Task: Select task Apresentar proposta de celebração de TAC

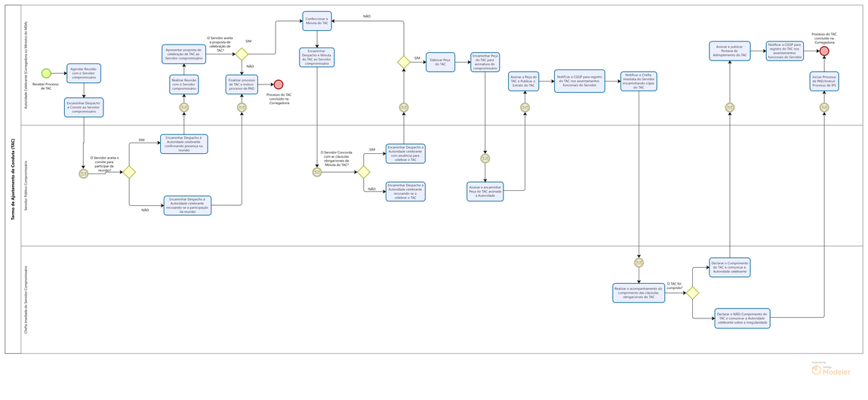Action: point(184,54)
